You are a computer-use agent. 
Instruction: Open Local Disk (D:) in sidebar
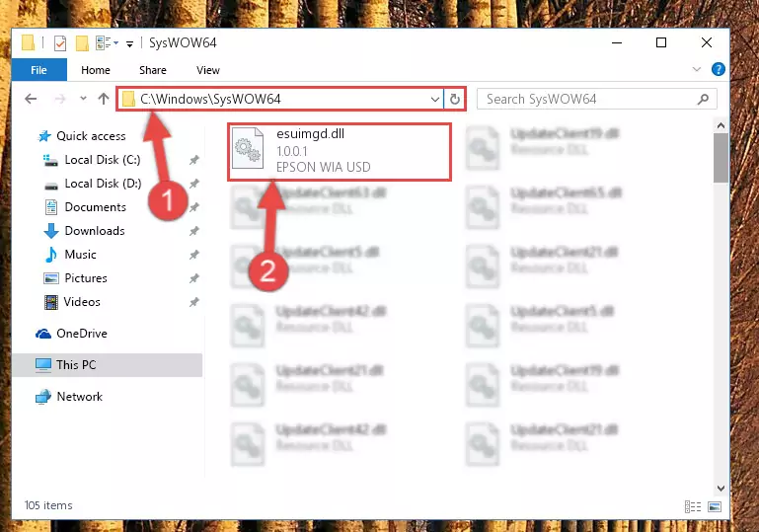pos(103,184)
